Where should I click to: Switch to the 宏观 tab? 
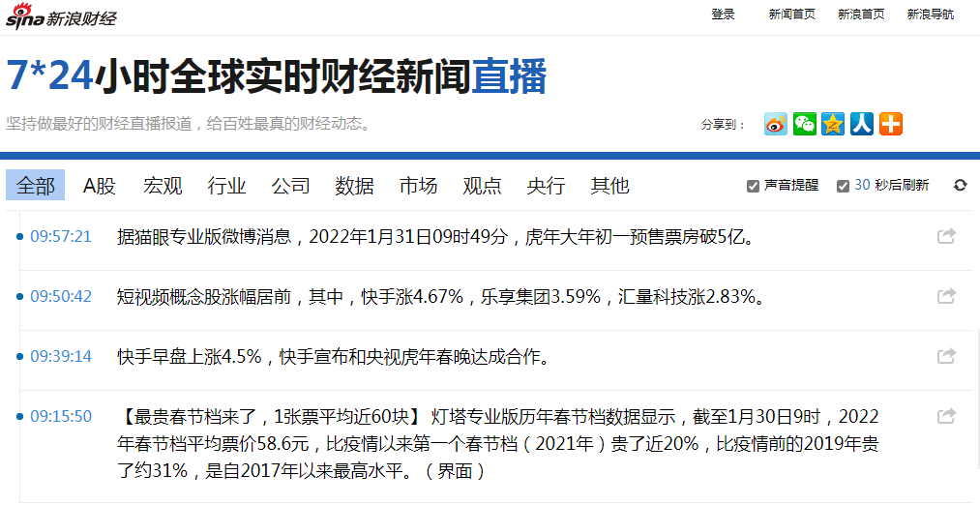tap(163, 186)
